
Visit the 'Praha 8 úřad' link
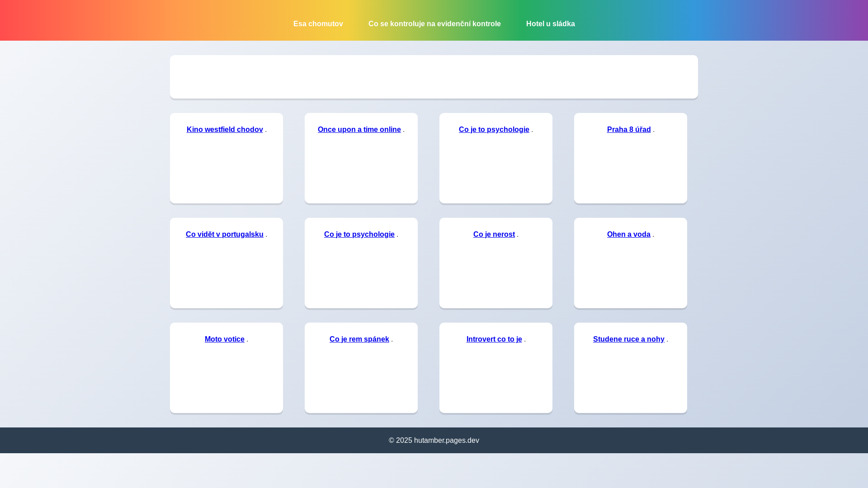628,129
